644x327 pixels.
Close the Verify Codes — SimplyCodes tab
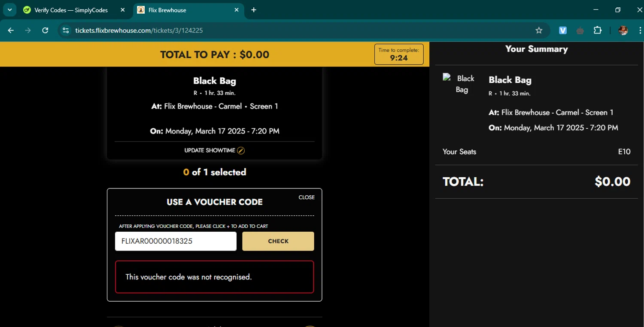(122, 10)
